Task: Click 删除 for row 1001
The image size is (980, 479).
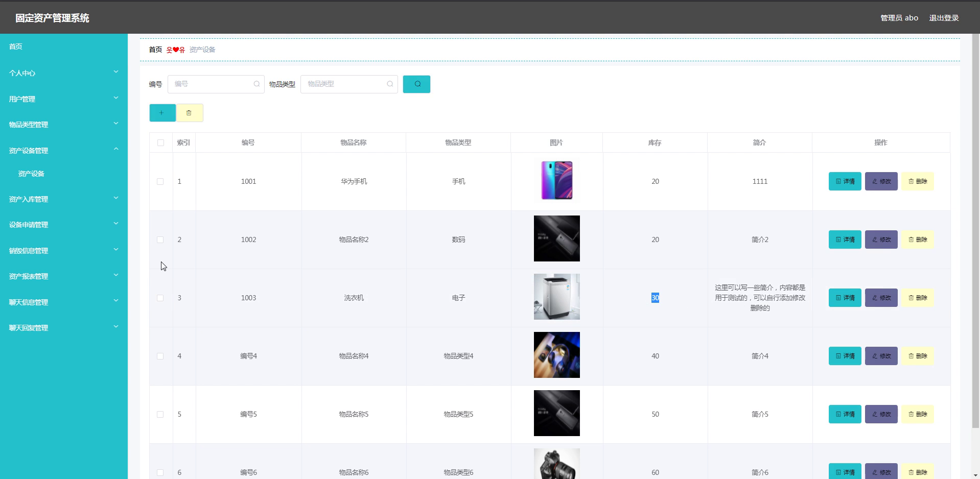Action: coord(917,181)
